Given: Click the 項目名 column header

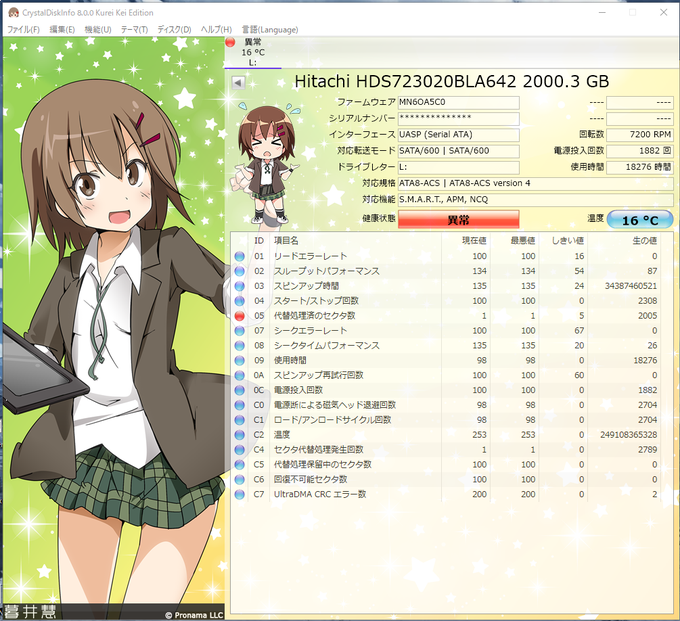Looking at the screenshot, I should coord(286,241).
